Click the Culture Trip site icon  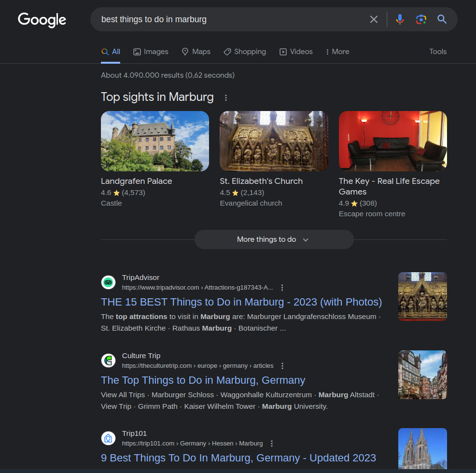[x=108, y=361]
